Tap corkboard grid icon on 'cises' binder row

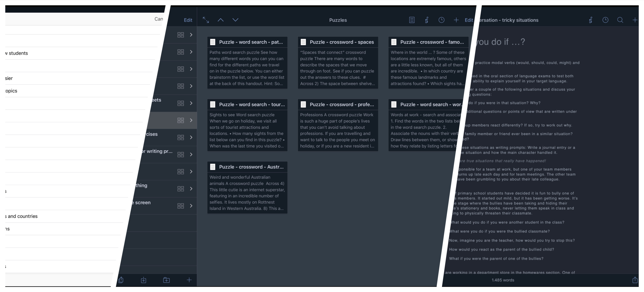coord(180,137)
